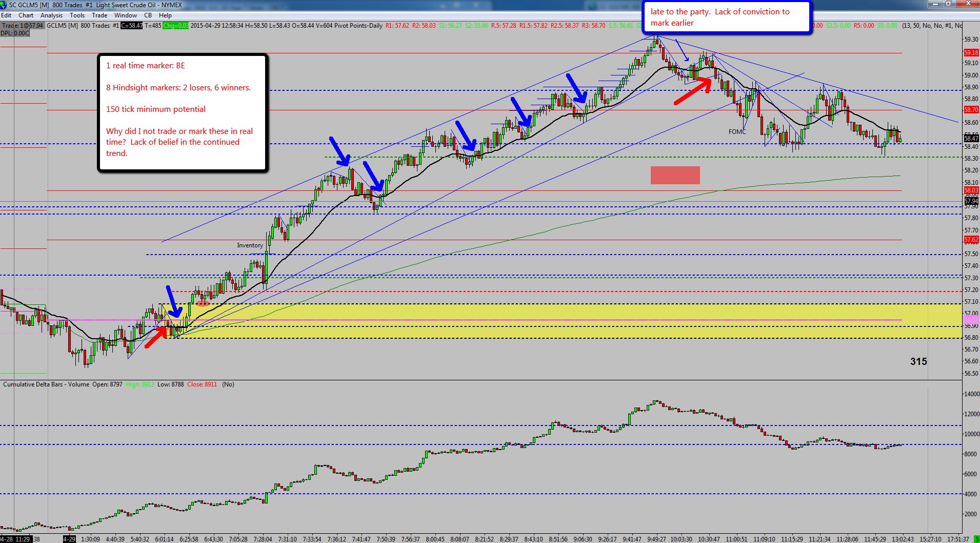Click the R3: 58.70 pivot header value

(594, 26)
